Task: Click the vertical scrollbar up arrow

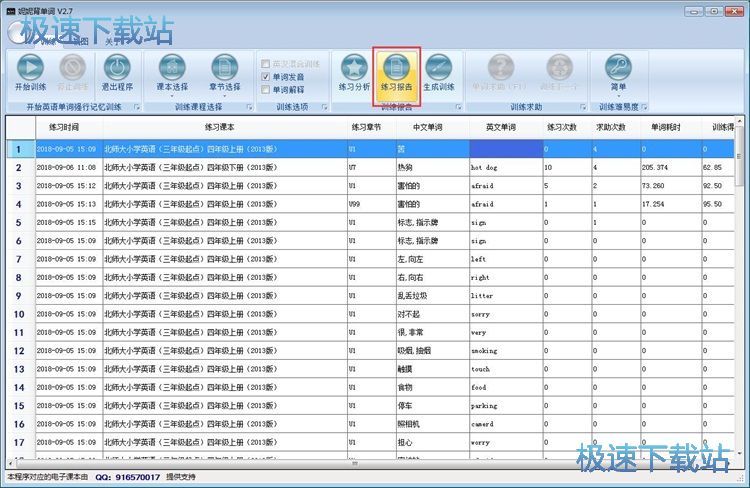Action: pos(739,121)
